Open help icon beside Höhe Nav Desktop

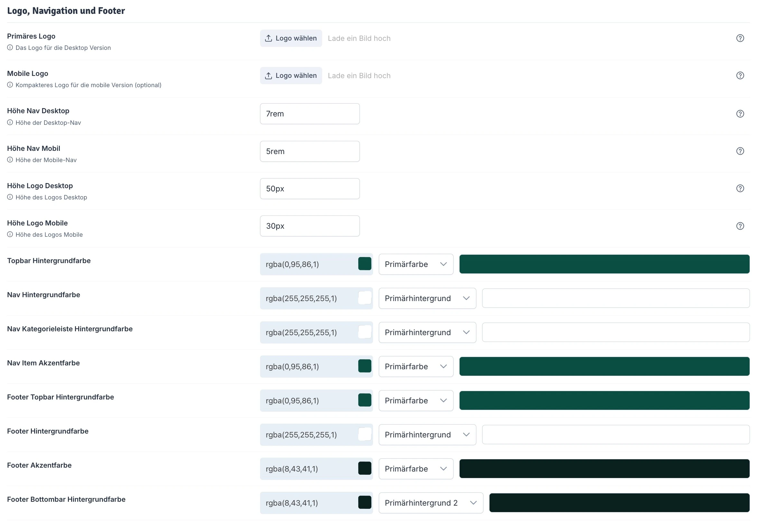740,114
